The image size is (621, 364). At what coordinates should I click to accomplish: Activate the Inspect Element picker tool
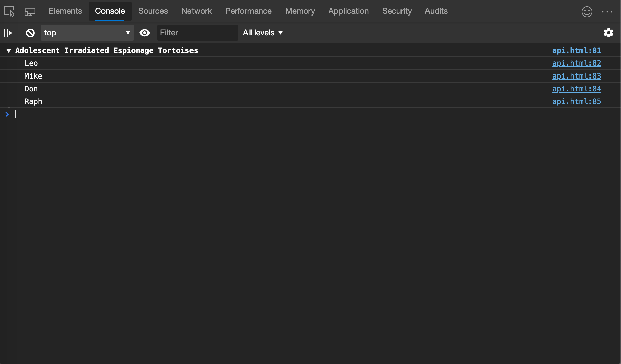coord(9,11)
